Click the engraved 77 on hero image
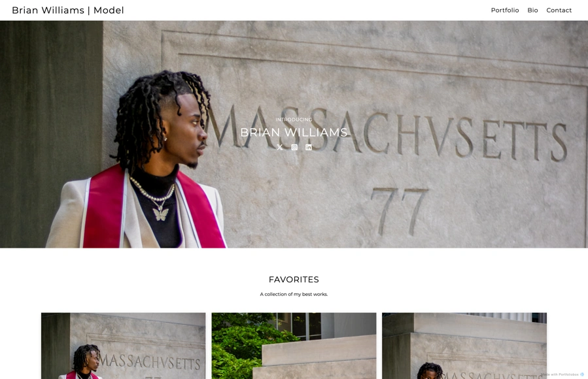Screen dimensions: 588x379 pyautogui.click(x=400, y=212)
